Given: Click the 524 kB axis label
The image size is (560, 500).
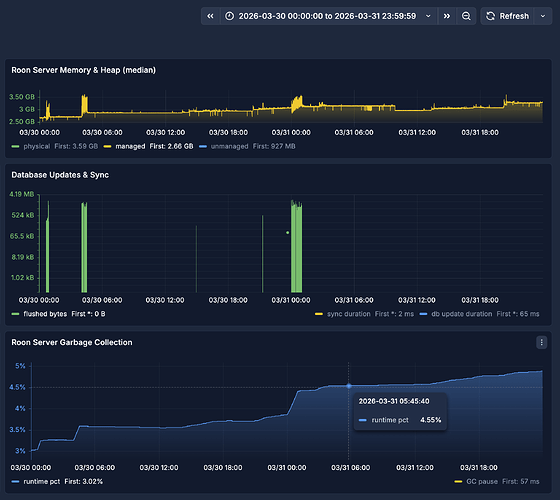Looking at the screenshot, I should point(23,215).
